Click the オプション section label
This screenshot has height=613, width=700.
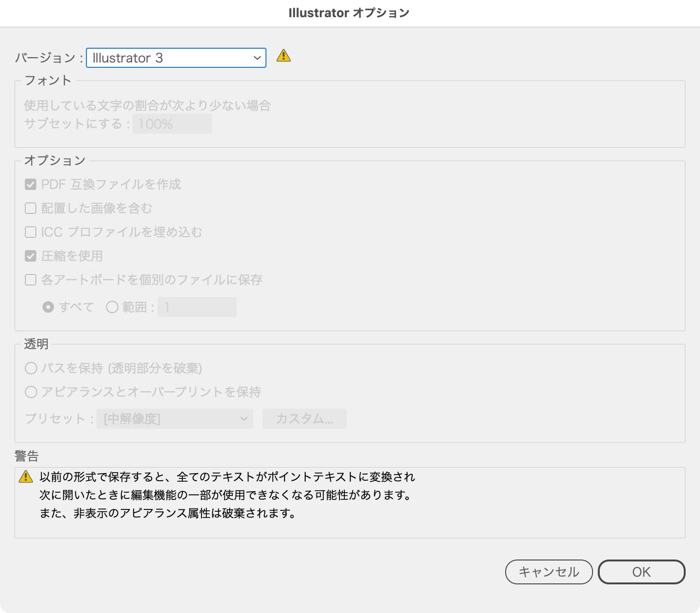tap(55, 160)
